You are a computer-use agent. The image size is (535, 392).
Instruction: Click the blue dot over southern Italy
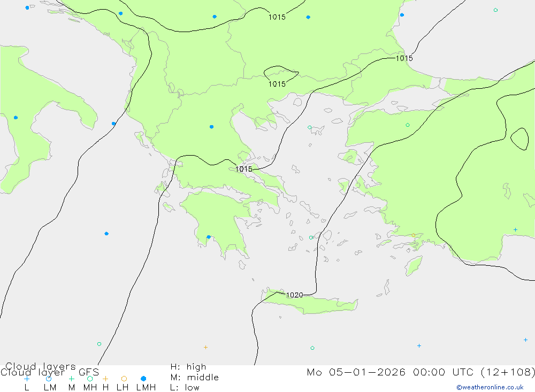16,117
